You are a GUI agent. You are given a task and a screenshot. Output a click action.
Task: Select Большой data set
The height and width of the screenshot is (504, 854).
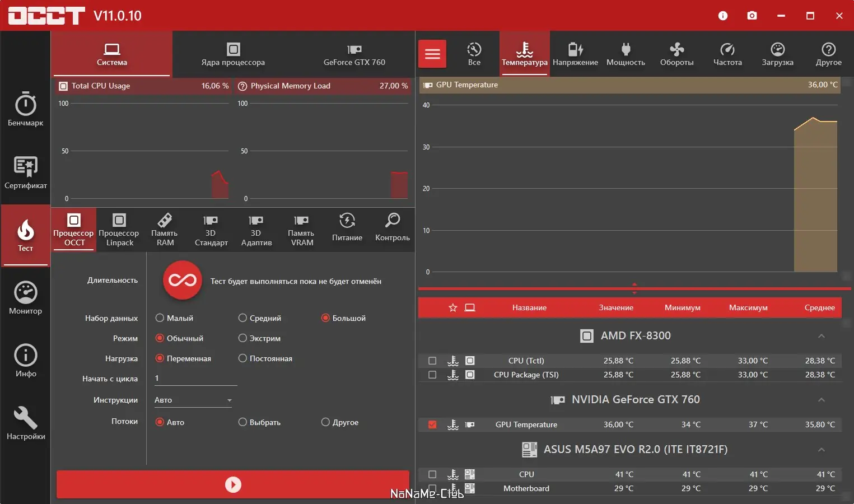[x=343, y=318]
